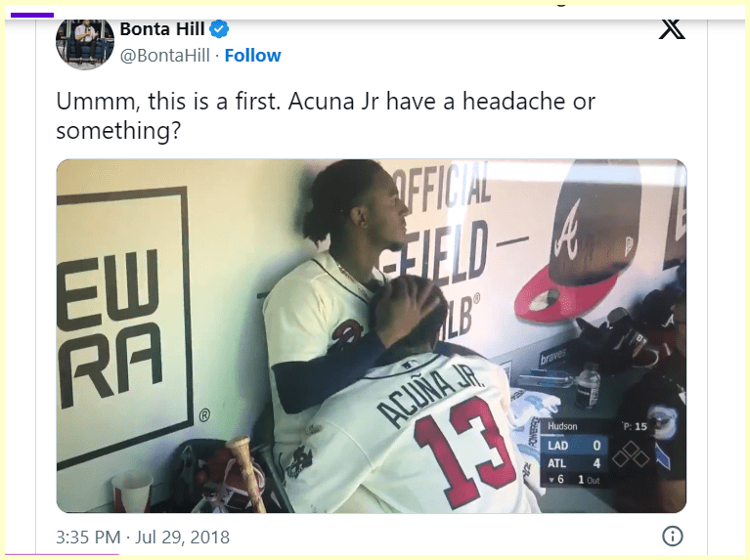Click the info icon below the video
This screenshot has width=750, height=560.
pos(673,537)
